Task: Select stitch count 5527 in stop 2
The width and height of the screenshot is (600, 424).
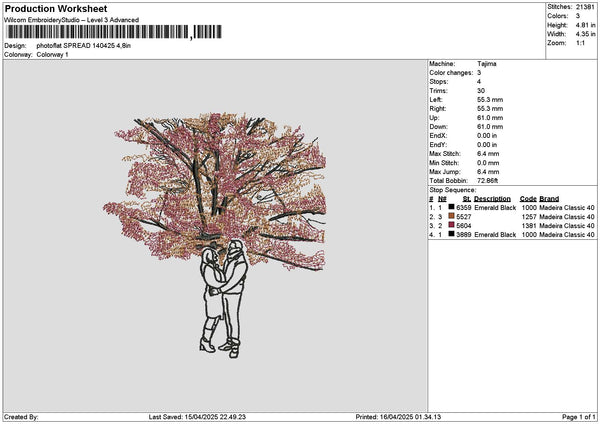Action: [x=464, y=217]
